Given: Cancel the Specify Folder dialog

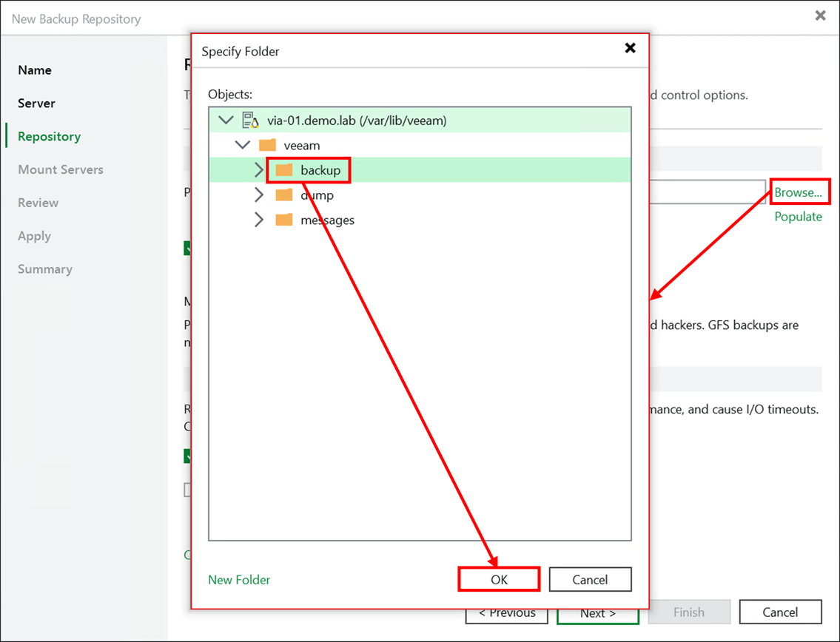Looking at the screenshot, I should [x=590, y=579].
